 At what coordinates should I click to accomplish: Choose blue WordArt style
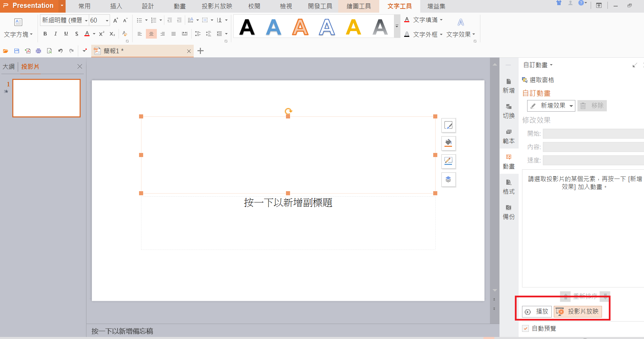tap(274, 27)
